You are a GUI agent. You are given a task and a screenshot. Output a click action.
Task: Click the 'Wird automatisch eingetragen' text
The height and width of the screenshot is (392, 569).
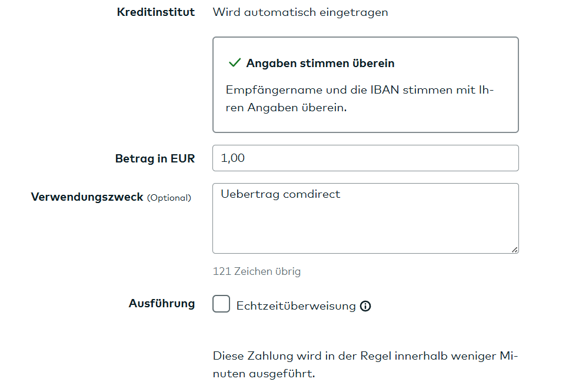point(301,12)
